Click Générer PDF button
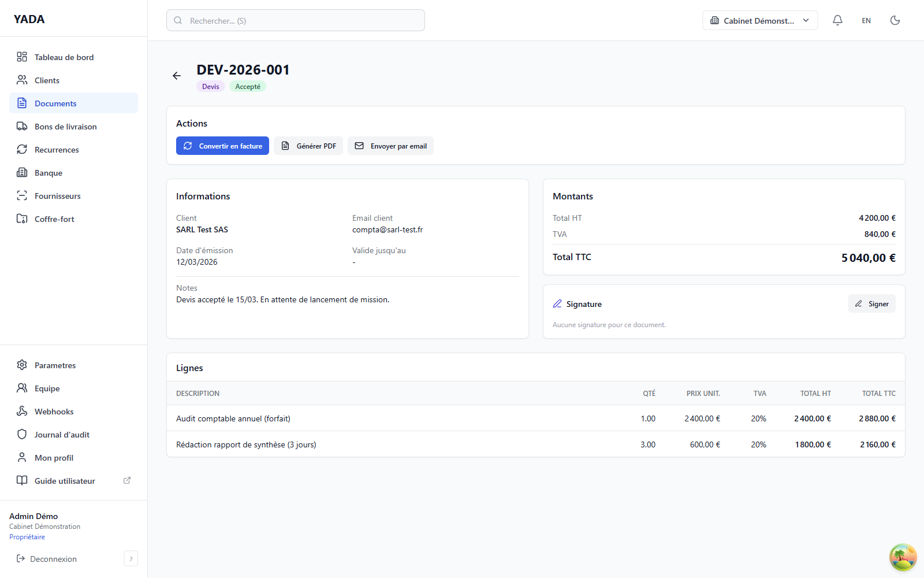Screen dimensions: 924x578 point(308,146)
